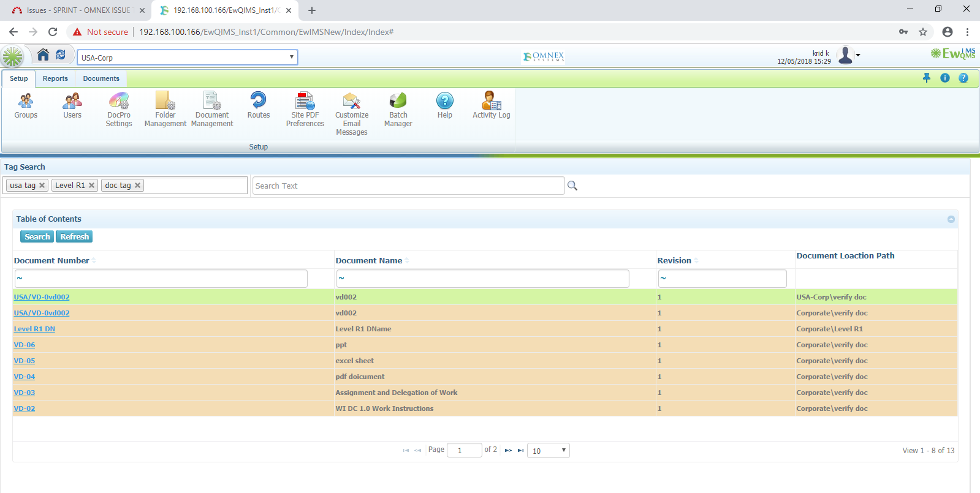Switch to the Issues - SPRINT browser tab
This screenshot has height=493, width=980.
pos(80,10)
